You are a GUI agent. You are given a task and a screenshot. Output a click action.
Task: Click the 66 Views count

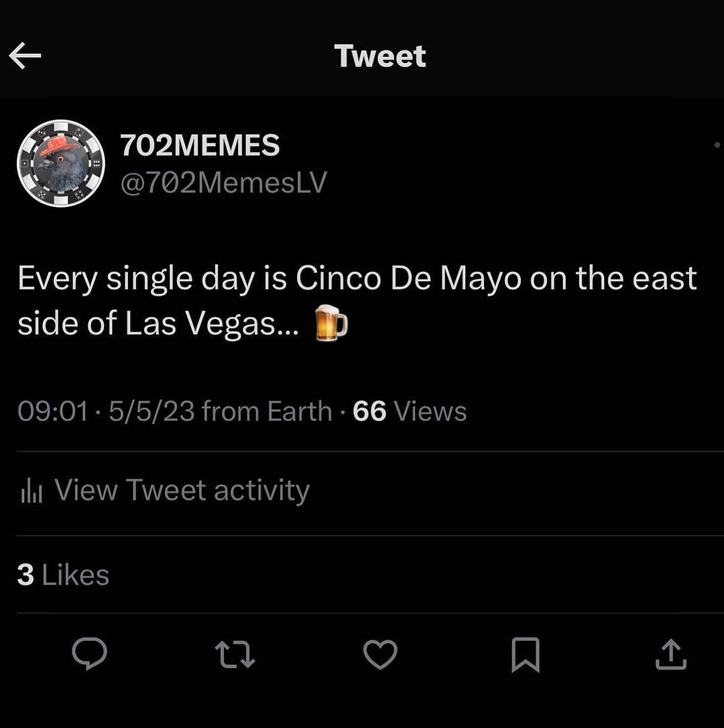[410, 412]
